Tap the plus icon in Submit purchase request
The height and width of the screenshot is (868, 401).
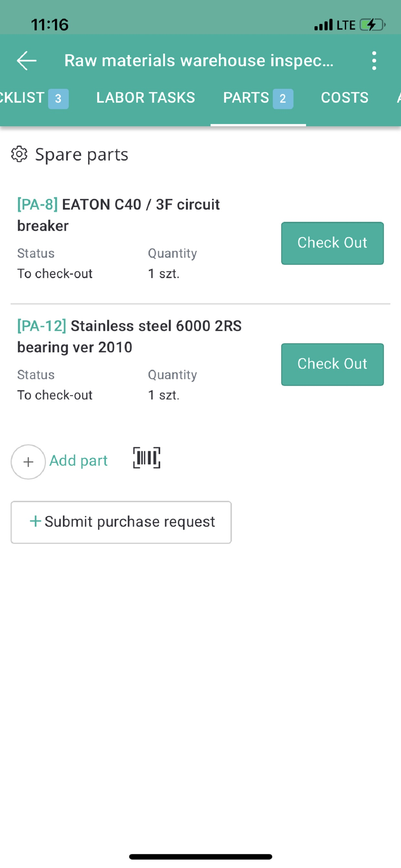pyautogui.click(x=36, y=521)
